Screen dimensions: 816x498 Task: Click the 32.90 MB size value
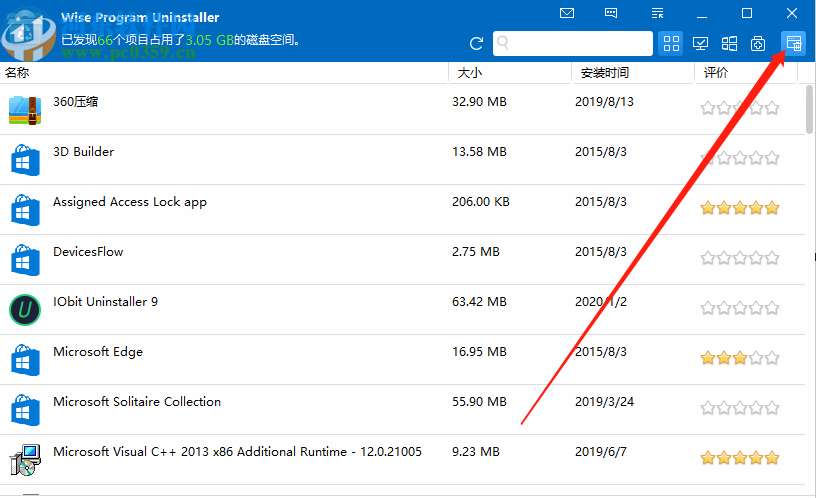pos(479,101)
